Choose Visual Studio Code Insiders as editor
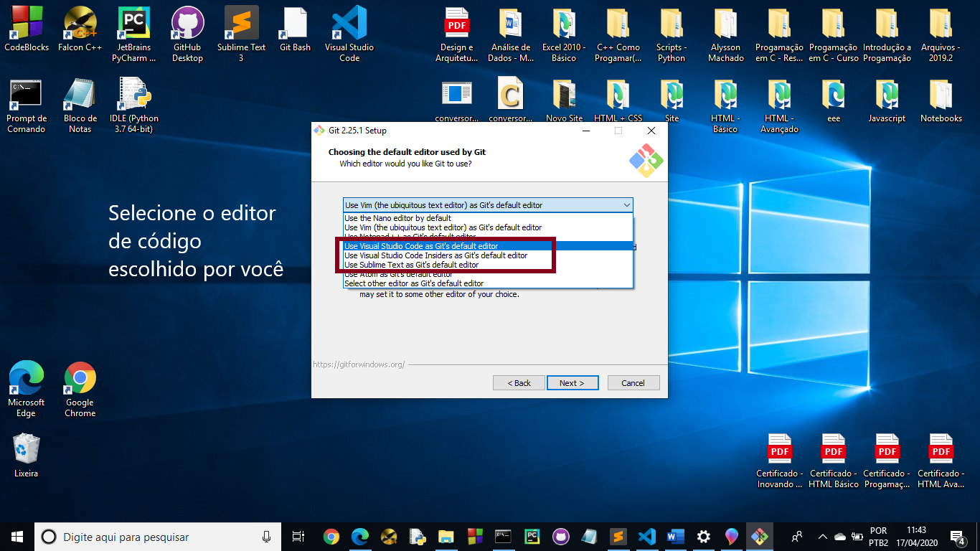Screen dimensions: 980x551 [488, 255]
